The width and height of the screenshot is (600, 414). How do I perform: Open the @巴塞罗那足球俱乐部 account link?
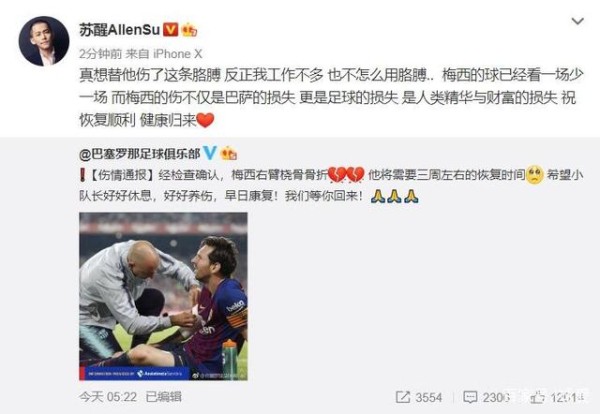pyautogui.click(x=140, y=154)
